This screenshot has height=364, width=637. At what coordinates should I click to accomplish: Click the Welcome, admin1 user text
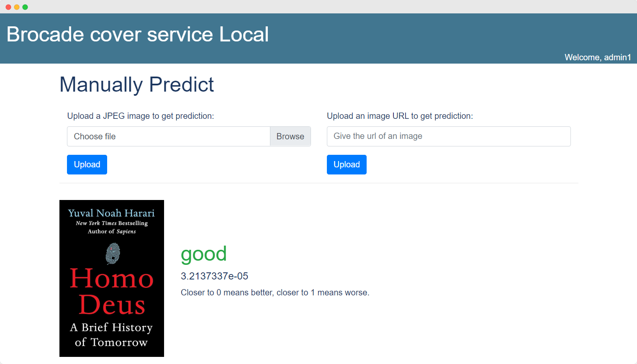(x=597, y=57)
